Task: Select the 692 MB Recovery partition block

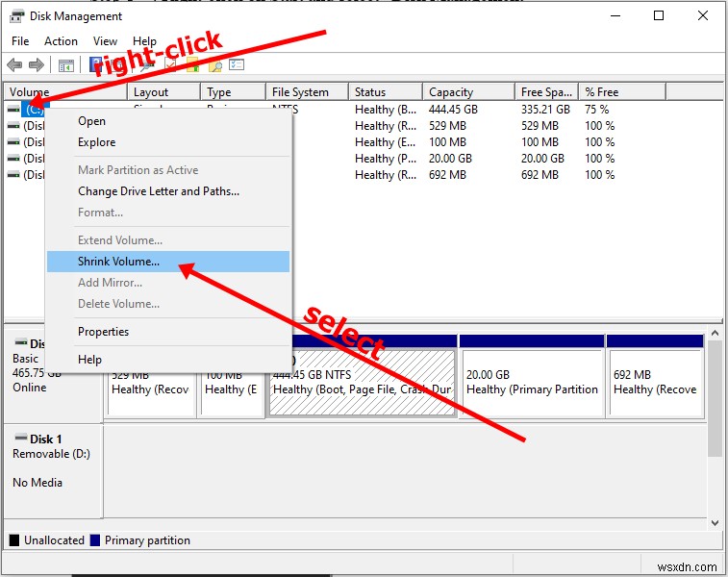Action: tap(655, 376)
